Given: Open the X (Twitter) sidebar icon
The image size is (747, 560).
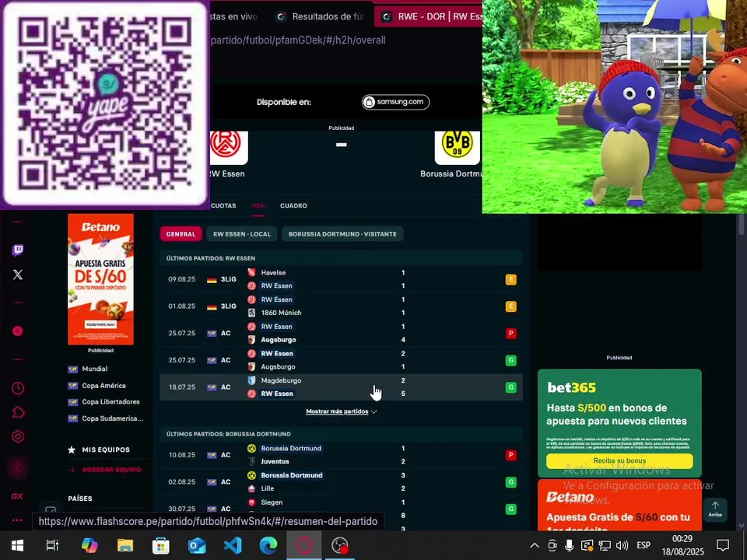Looking at the screenshot, I should [x=18, y=275].
